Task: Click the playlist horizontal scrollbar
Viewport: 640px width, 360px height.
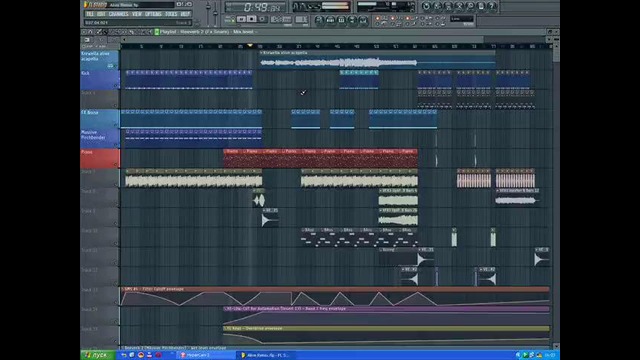Action: [304, 39]
